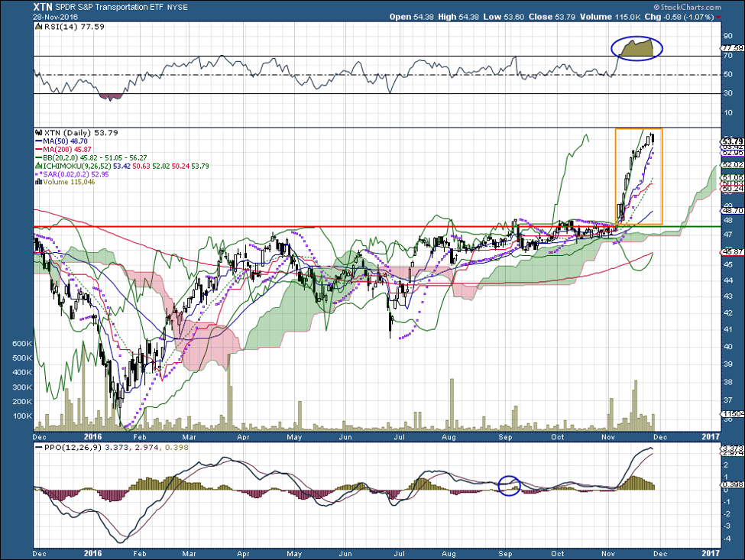Click the Volume 115.0K header value
Screen dimensions: 745x560
tap(610, 17)
